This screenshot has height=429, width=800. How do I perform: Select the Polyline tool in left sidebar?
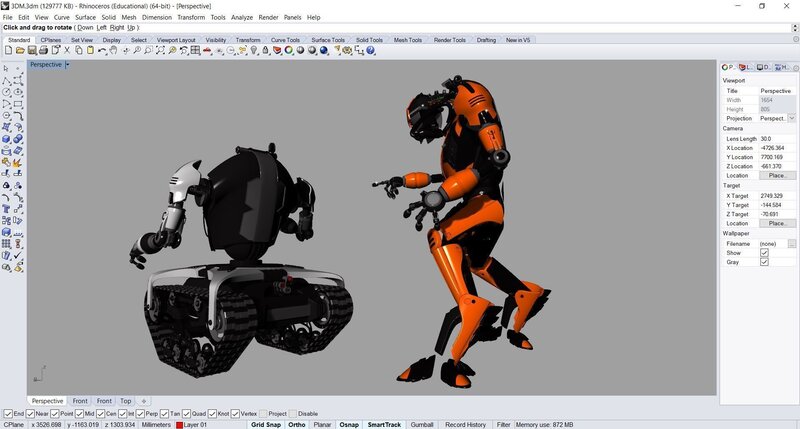[7, 80]
